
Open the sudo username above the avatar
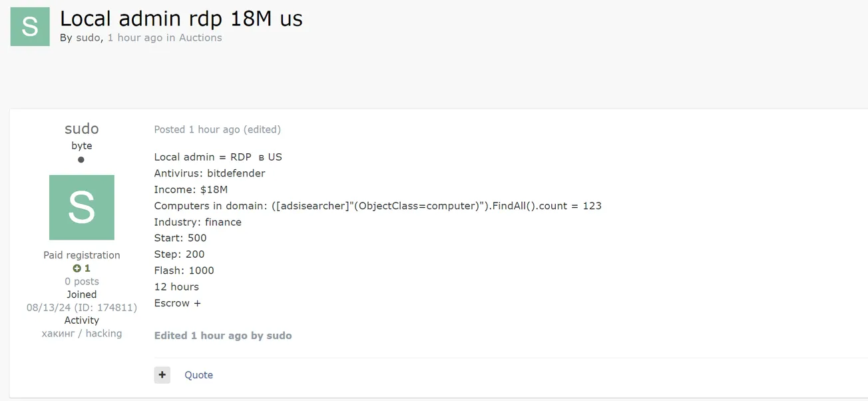(x=81, y=129)
